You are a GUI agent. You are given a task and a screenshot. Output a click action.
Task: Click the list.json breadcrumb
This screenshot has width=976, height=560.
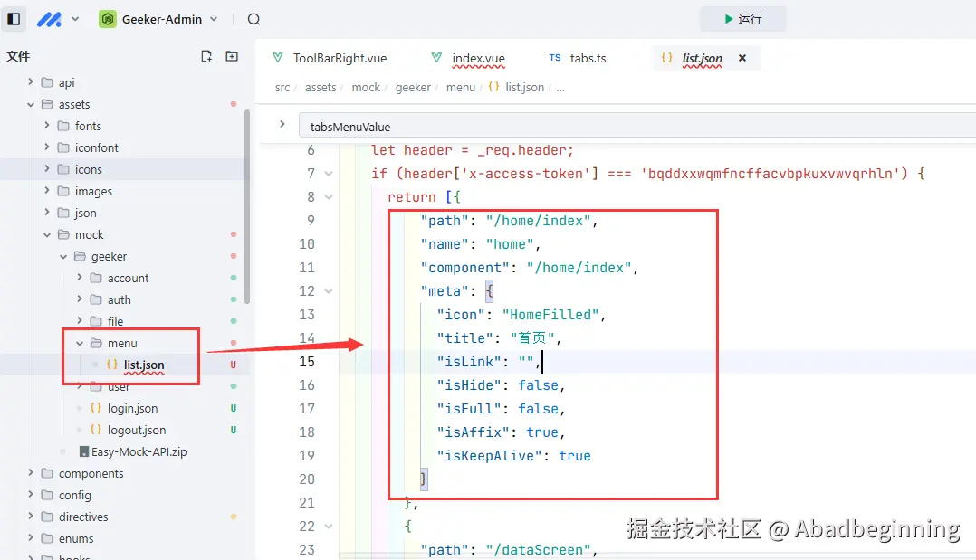pos(524,88)
